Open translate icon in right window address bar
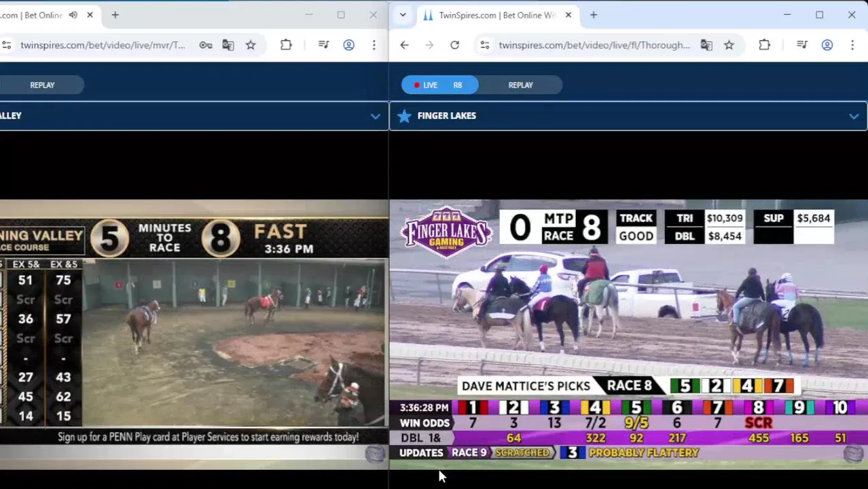 (x=706, y=45)
